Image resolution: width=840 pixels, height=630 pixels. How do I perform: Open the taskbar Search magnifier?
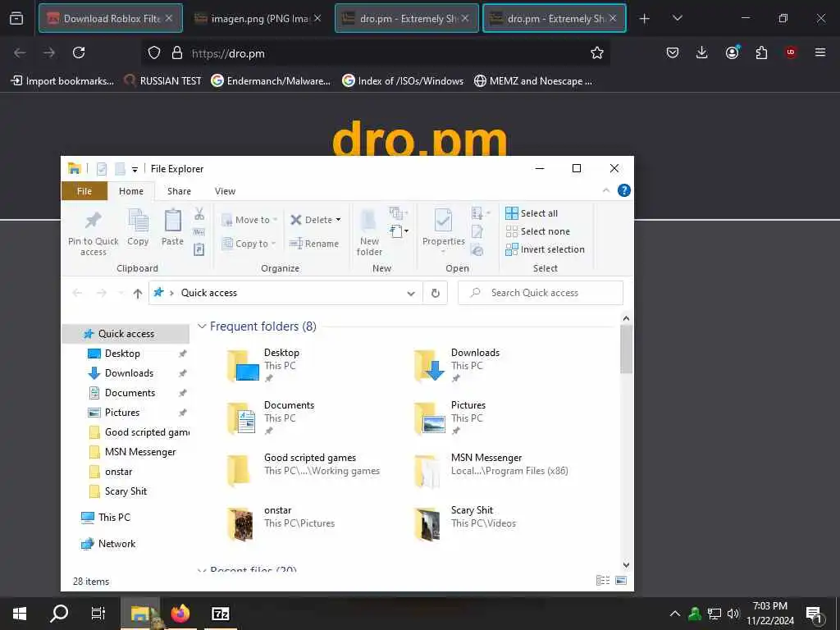coord(59,613)
